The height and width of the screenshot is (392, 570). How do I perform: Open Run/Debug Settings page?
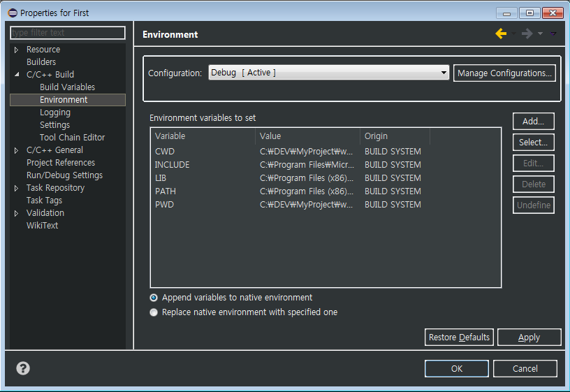(x=64, y=175)
